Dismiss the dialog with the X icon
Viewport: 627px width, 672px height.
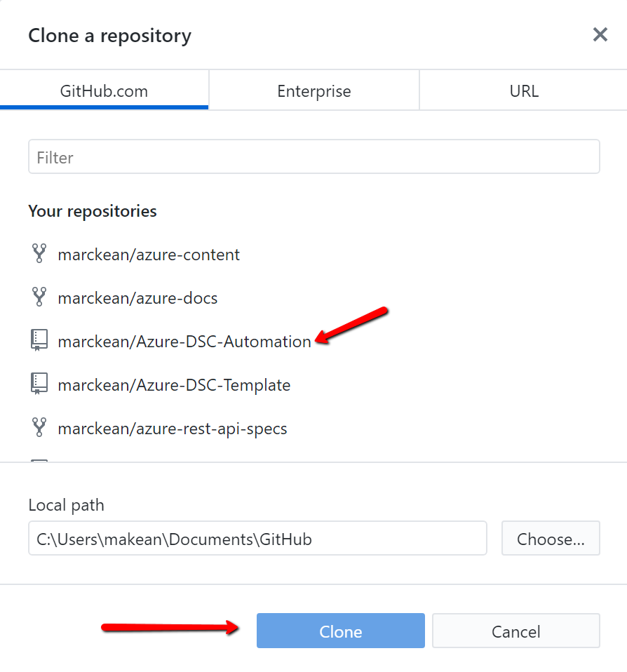pyautogui.click(x=600, y=34)
